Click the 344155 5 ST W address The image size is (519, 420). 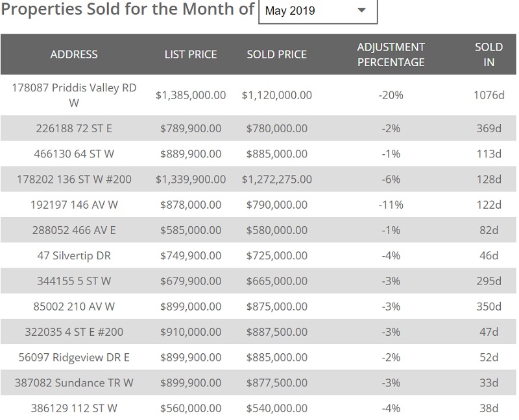(74, 281)
